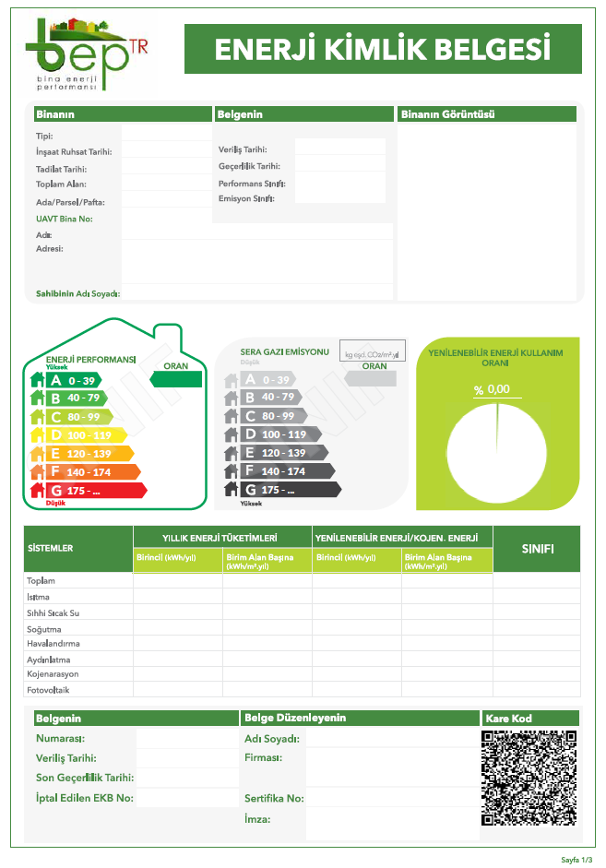Click the yellow class D house icon
Image resolution: width=606 pixels, height=868 pixels.
coord(38,435)
